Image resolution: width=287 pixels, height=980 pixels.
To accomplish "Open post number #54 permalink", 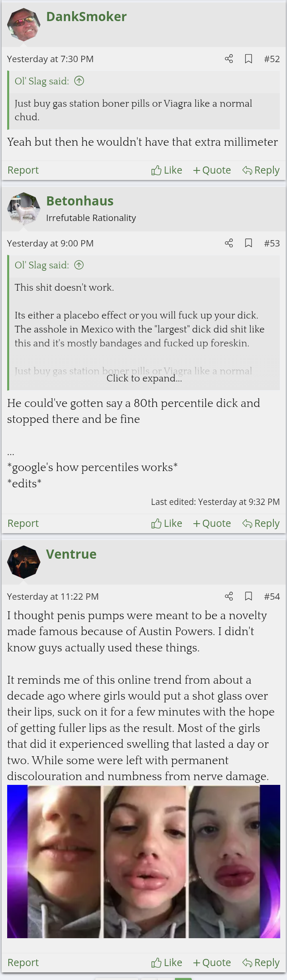I will 272,596.
